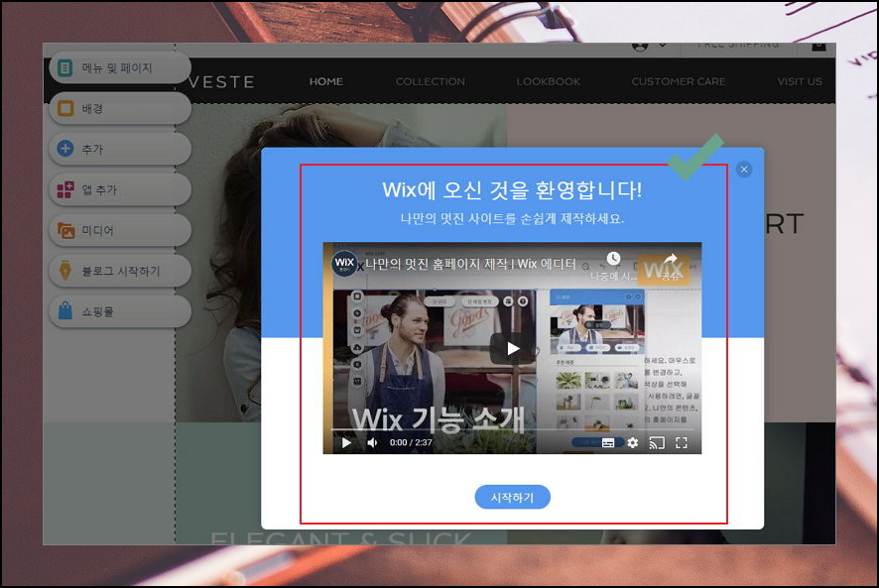Select 블로그 시작하기 in sidebar
This screenshot has height=588, width=879.
120,271
